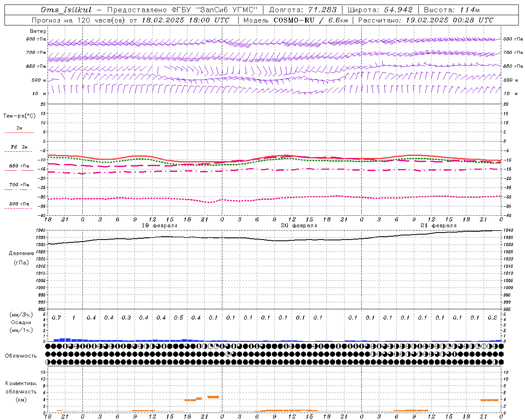Click the '(гПа)' unit under Давление
The height and width of the screenshot is (420, 525).
21,262
